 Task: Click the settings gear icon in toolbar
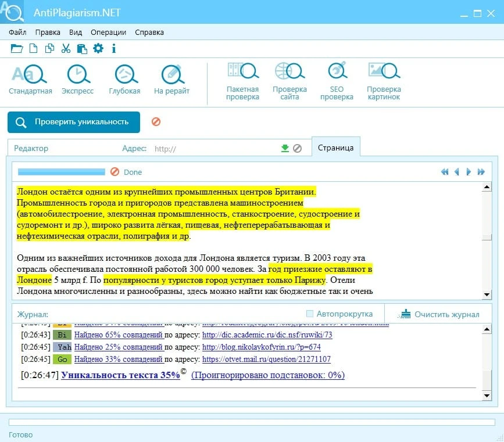click(x=98, y=48)
